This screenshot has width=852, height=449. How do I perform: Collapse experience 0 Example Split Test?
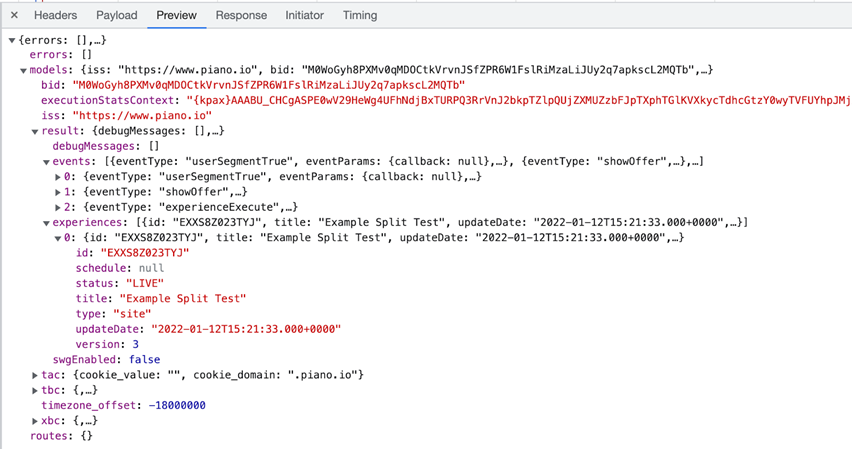(58, 238)
